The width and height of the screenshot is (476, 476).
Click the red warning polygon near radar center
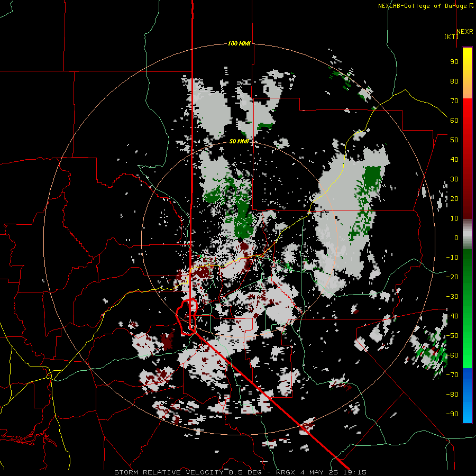[187, 317]
